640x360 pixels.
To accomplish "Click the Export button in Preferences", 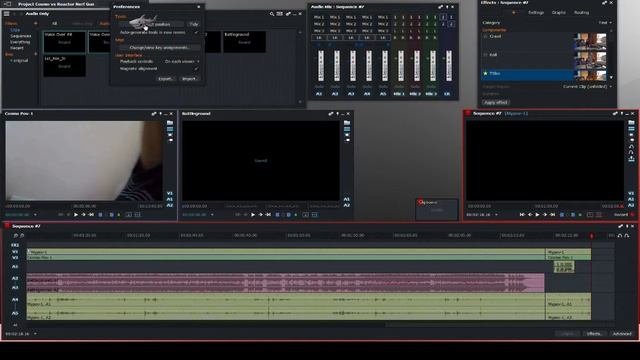I will tap(166, 79).
